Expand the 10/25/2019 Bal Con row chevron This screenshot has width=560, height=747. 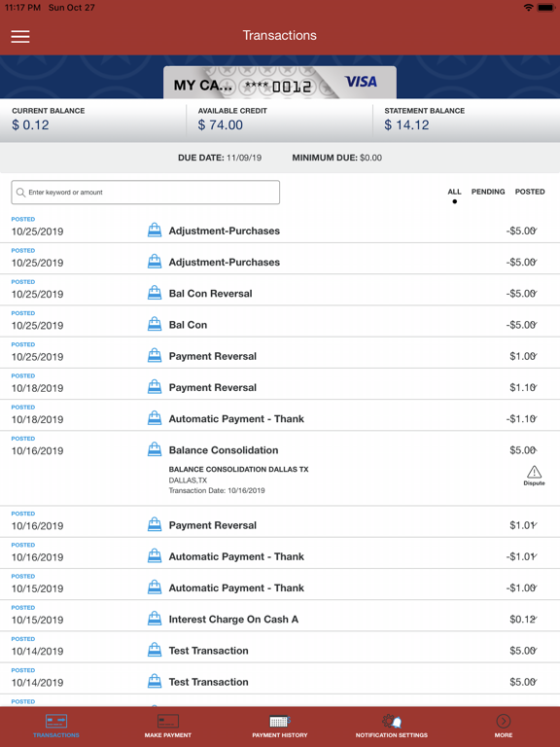pyautogui.click(x=535, y=325)
